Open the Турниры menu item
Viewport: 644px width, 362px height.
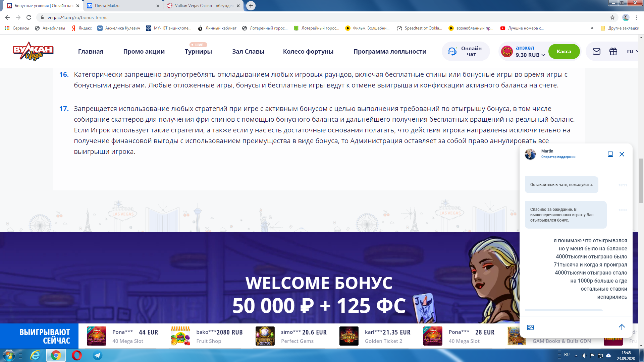[198, 51]
